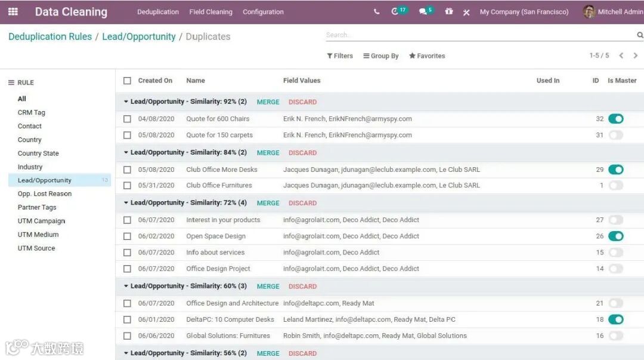Toggle Is Master for ID 1
The width and height of the screenshot is (644, 360).
click(x=615, y=186)
